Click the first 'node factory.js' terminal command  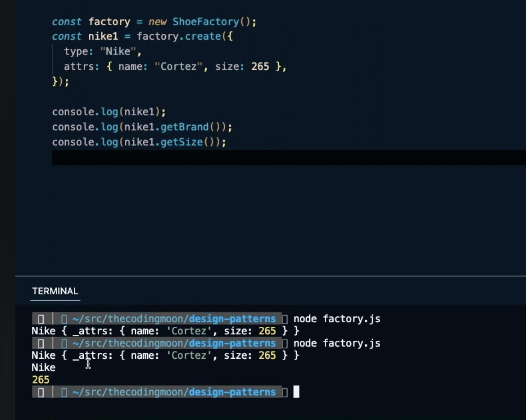[x=337, y=319]
